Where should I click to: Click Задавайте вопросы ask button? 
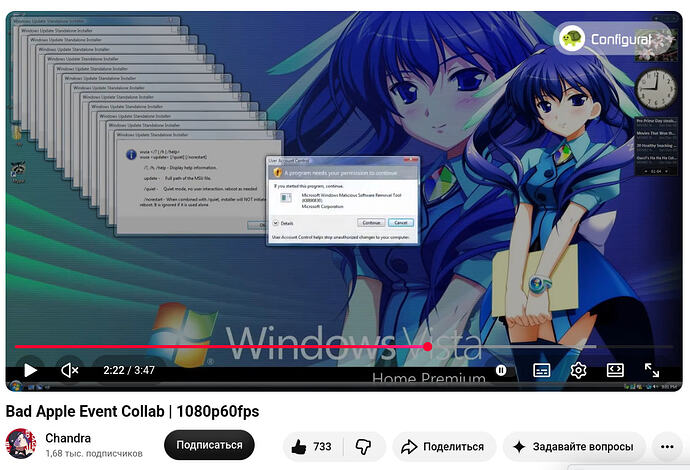pyautogui.click(x=574, y=447)
